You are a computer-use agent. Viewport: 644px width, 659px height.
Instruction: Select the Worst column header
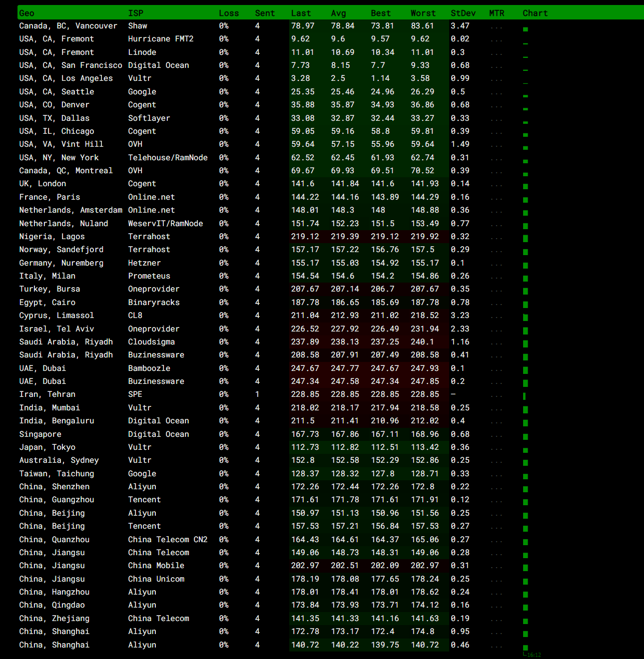pyautogui.click(x=423, y=13)
